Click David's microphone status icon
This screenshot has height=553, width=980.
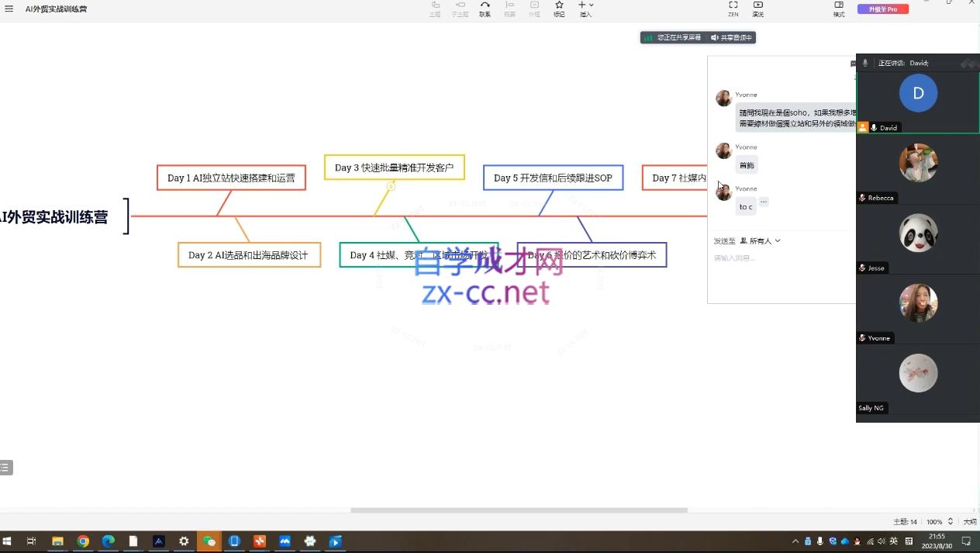(x=874, y=127)
